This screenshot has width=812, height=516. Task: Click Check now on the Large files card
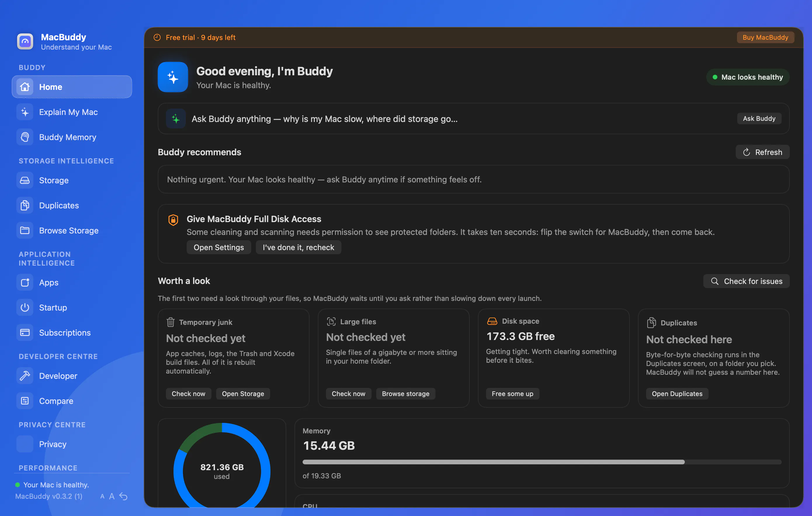coord(348,394)
